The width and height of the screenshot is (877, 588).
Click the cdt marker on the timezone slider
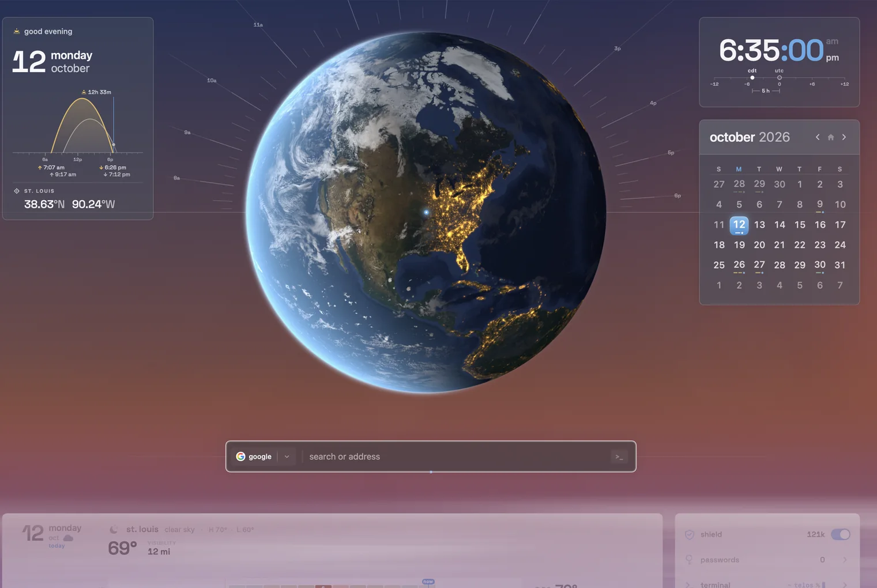[752, 77]
